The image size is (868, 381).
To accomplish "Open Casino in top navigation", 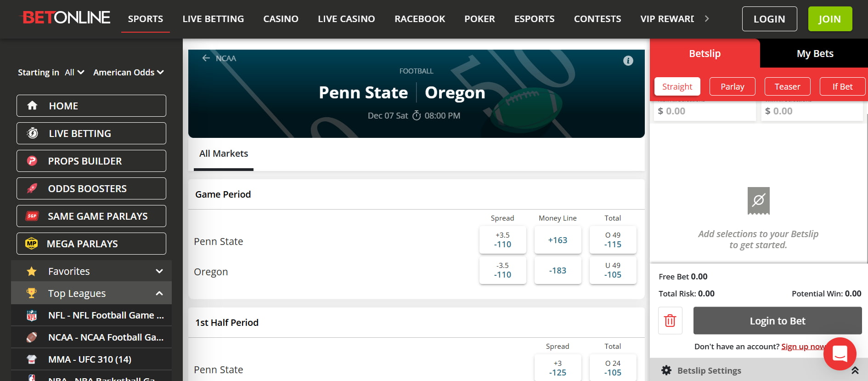I will coord(281,19).
